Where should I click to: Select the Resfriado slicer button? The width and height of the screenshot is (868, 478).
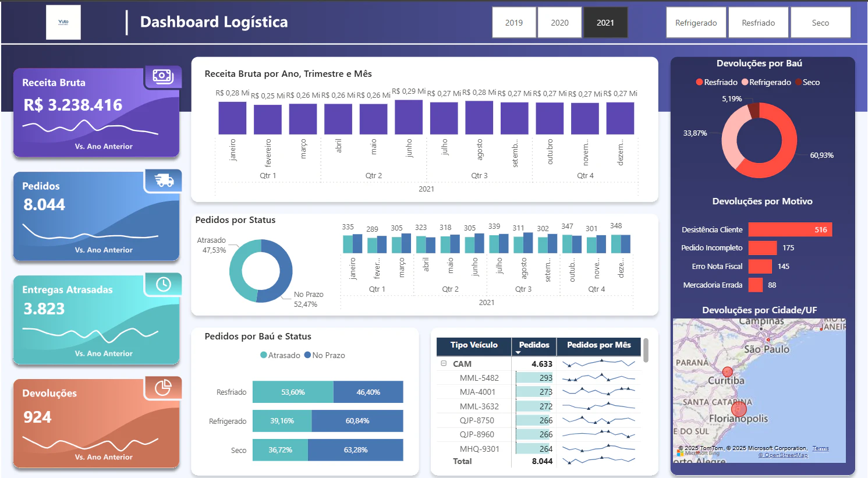tap(759, 23)
